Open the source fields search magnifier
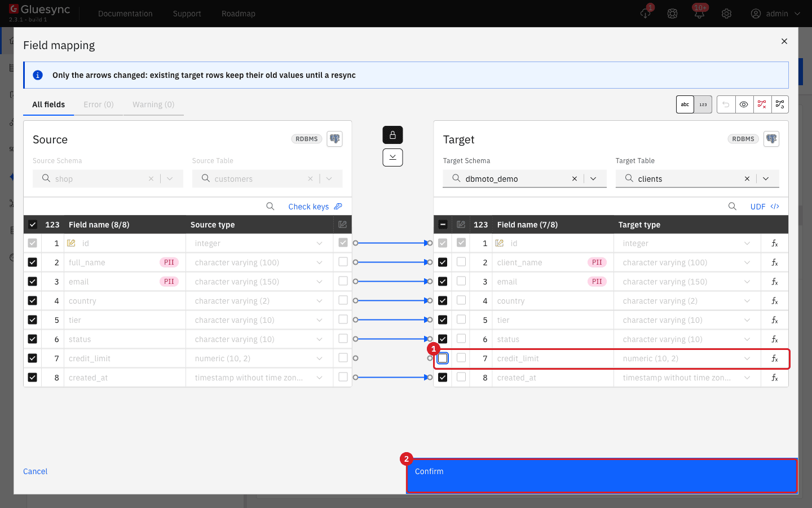Image resolution: width=812 pixels, height=508 pixels. click(270, 207)
